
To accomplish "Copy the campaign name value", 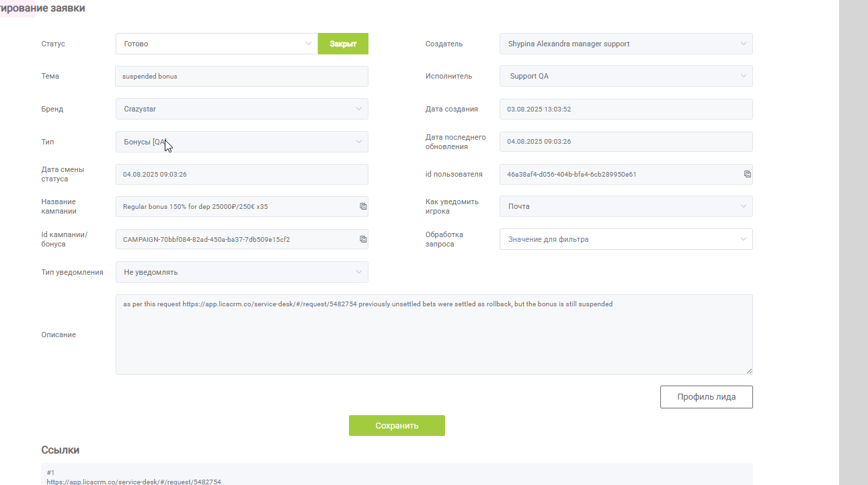I will [x=363, y=206].
